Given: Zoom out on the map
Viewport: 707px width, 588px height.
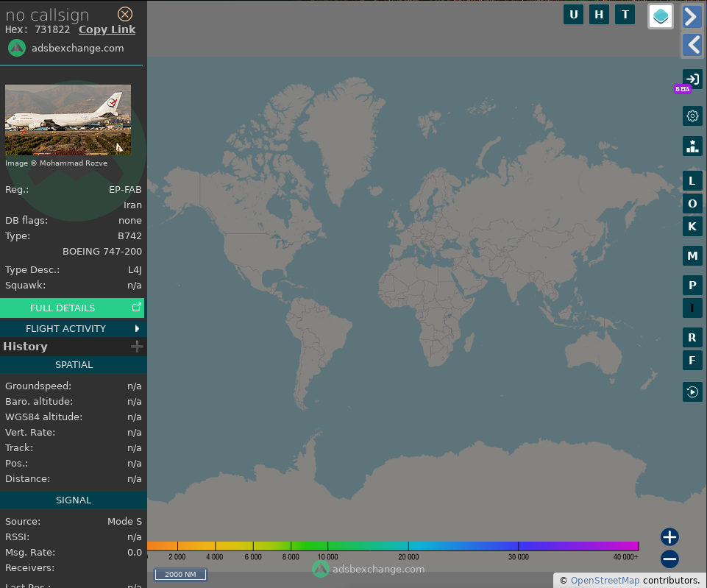Looking at the screenshot, I should tap(669, 559).
